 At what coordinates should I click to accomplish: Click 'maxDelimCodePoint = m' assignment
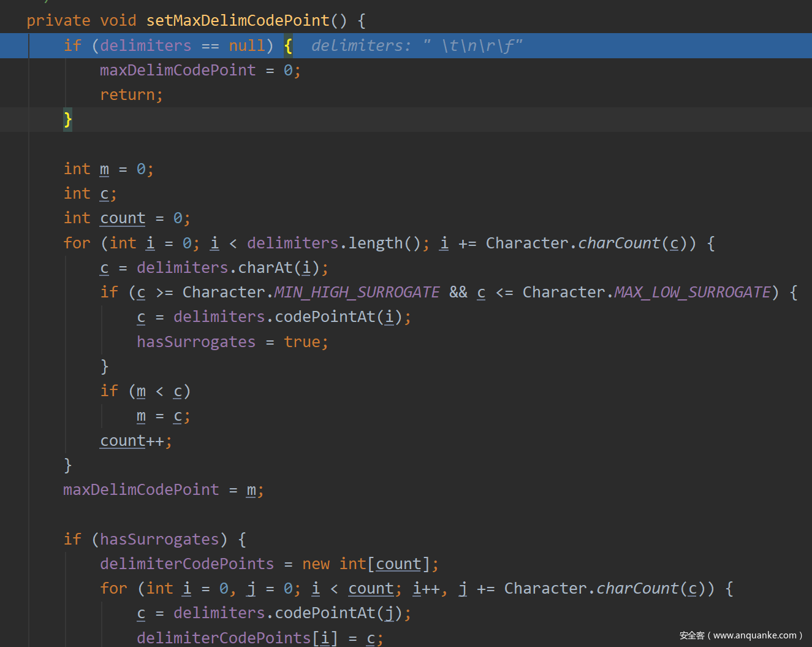(163, 490)
